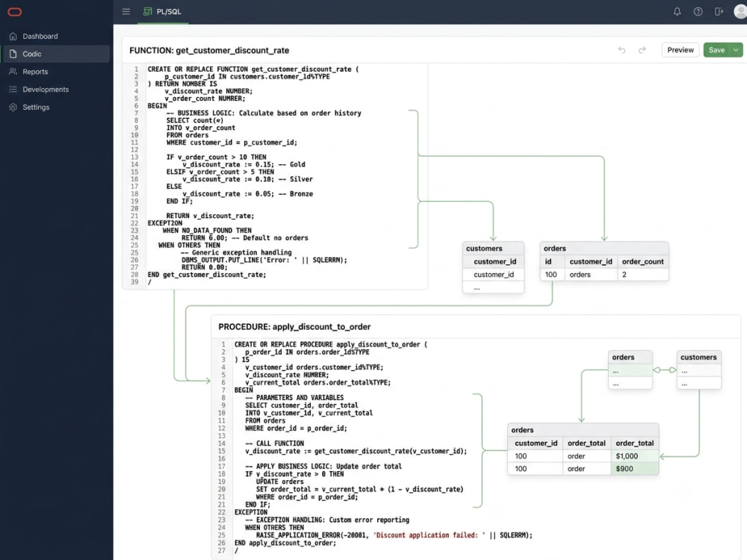Click the Settings gear icon

coord(13,107)
